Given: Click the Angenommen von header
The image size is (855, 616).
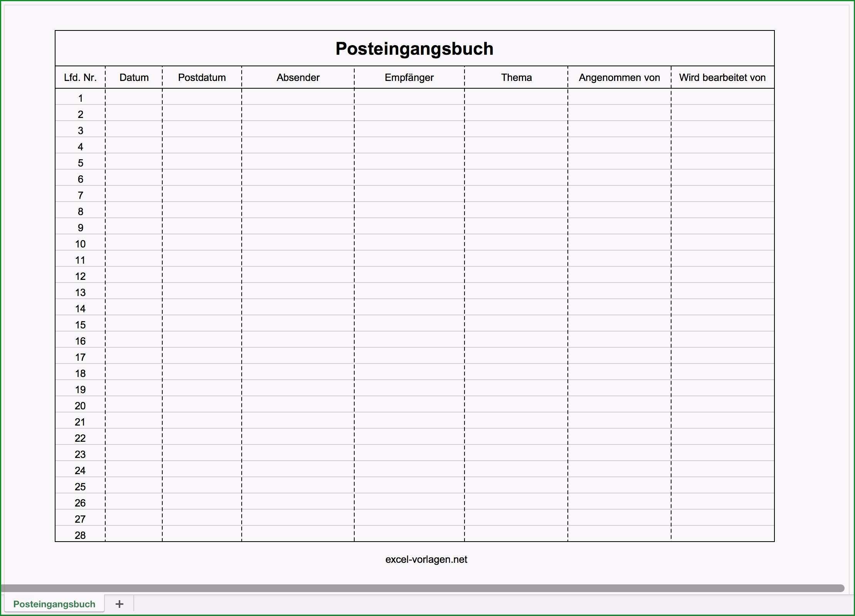Looking at the screenshot, I should (619, 77).
